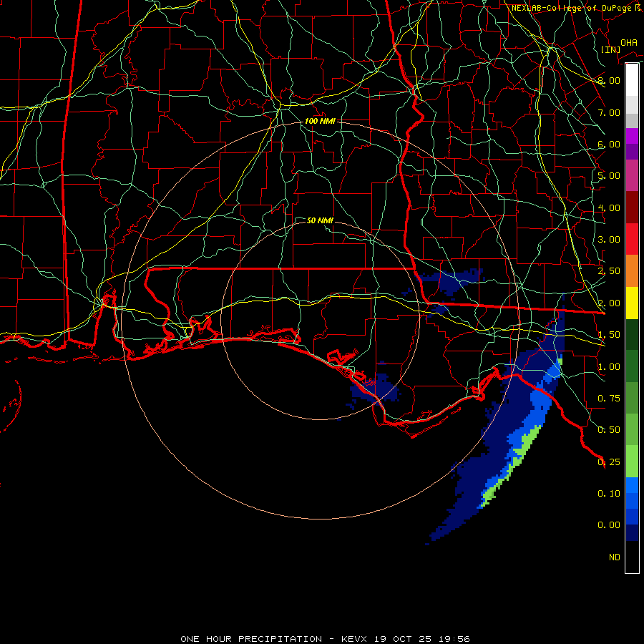This screenshot has width=644, height=644.
Task: Click the 0.00 scale label
Action: [x=609, y=525]
